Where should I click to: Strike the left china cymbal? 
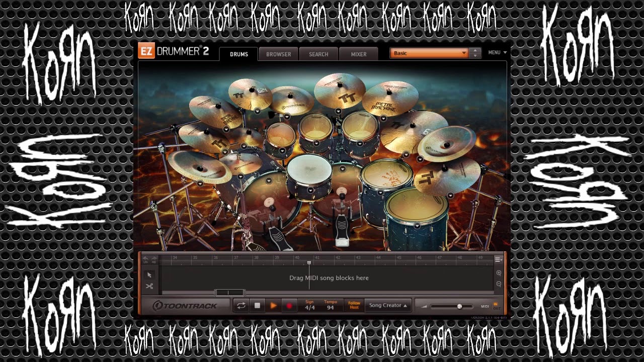200,167
